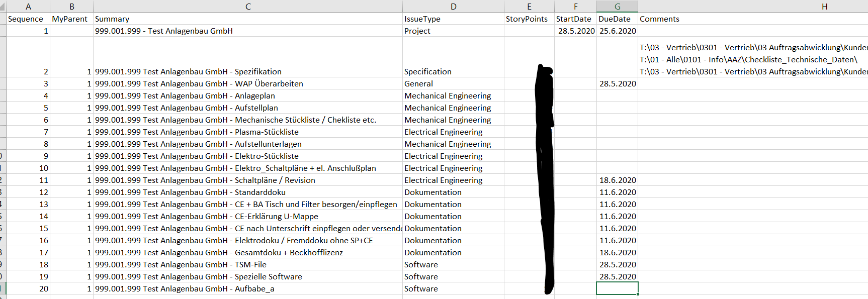This screenshot has width=868, height=299.
Task: Select '999.001.999 - Test Anlagenbau GmbH' summary cell
Action: click(248, 31)
